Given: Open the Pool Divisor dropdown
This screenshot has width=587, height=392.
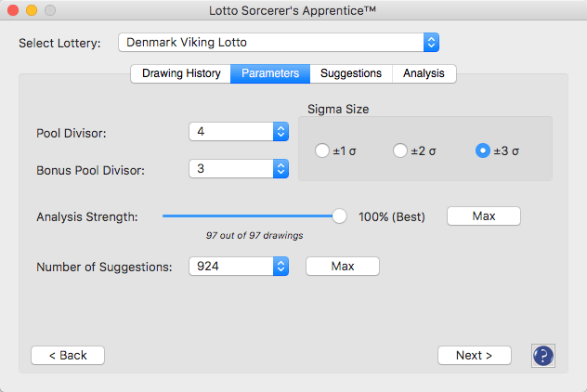Looking at the screenshot, I should click(x=239, y=131).
